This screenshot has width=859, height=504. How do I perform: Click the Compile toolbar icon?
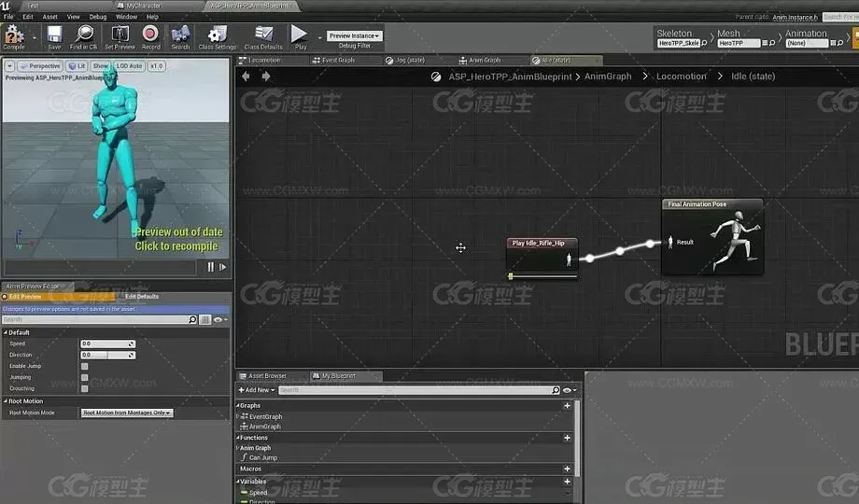point(13,35)
